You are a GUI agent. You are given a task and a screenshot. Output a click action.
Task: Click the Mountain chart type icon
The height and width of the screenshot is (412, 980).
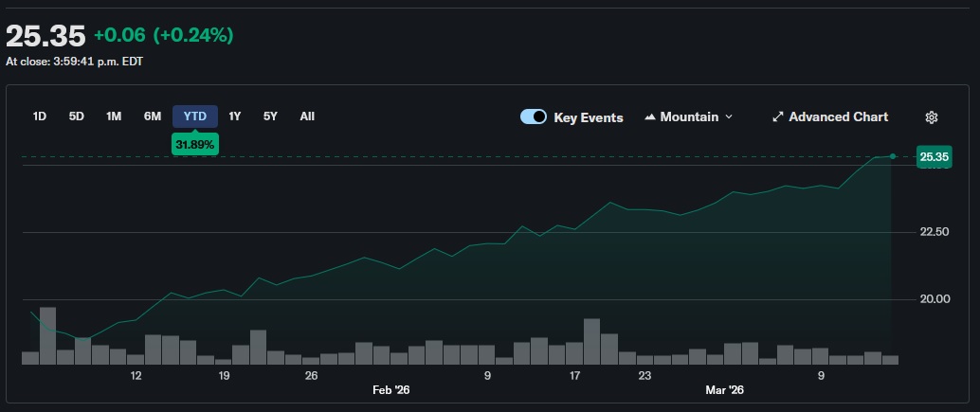pyautogui.click(x=650, y=117)
